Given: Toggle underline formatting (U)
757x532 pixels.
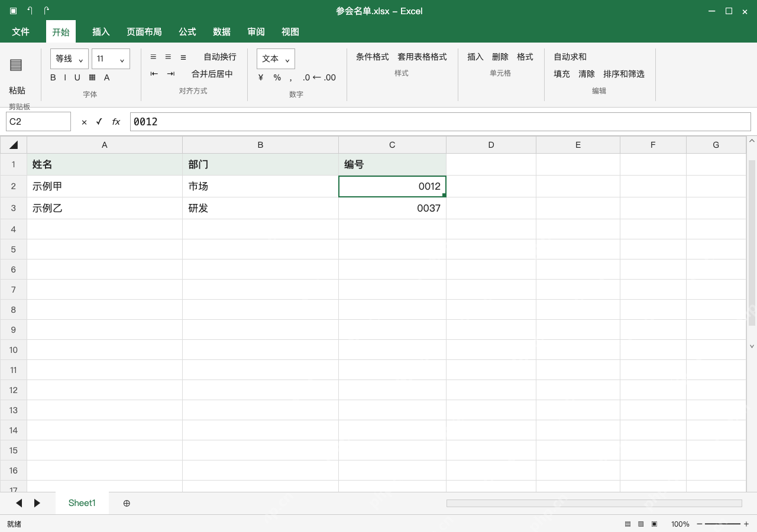Looking at the screenshot, I should pos(77,77).
